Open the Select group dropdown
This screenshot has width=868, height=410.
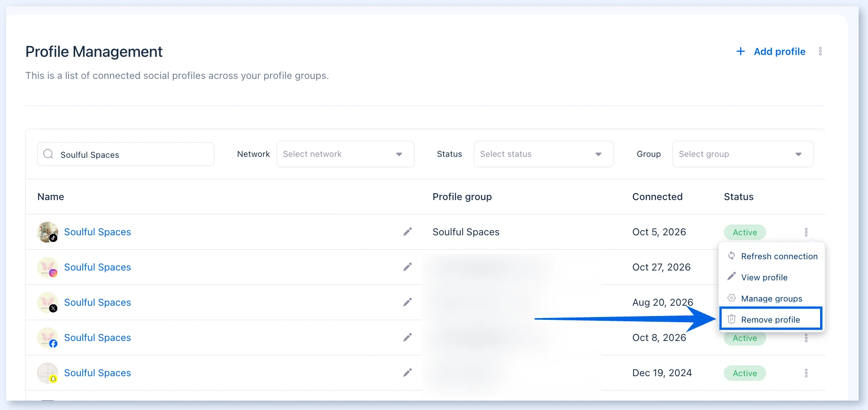(x=743, y=154)
